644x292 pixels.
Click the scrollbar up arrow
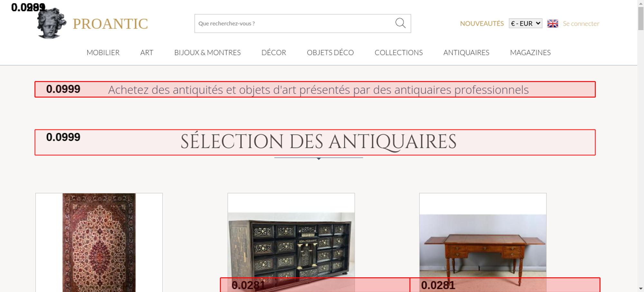[x=640, y=3]
